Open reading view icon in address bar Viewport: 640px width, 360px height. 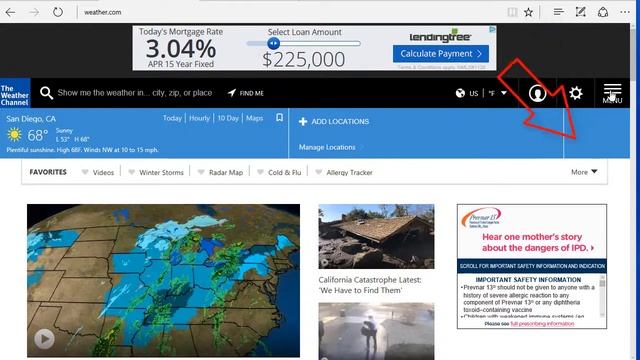(512, 12)
